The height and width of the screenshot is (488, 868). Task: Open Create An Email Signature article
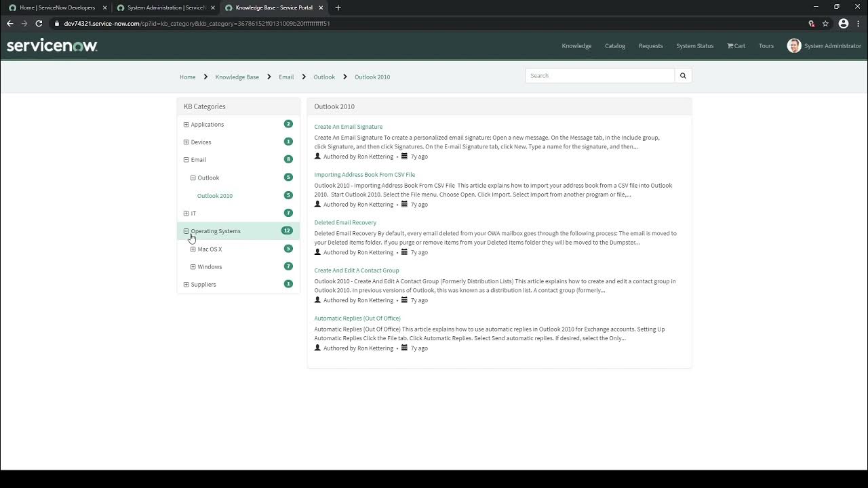(349, 127)
